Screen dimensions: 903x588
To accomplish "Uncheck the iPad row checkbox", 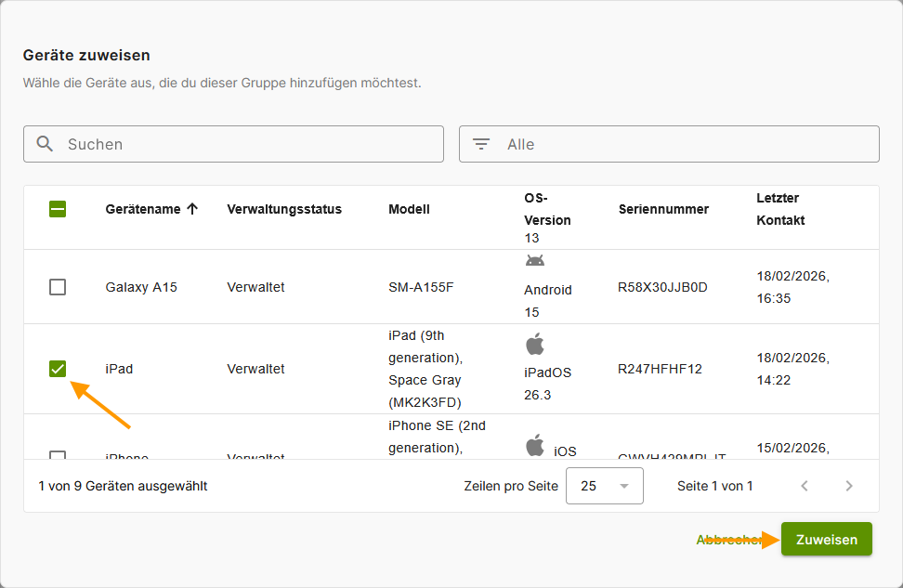I will point(58,369).
